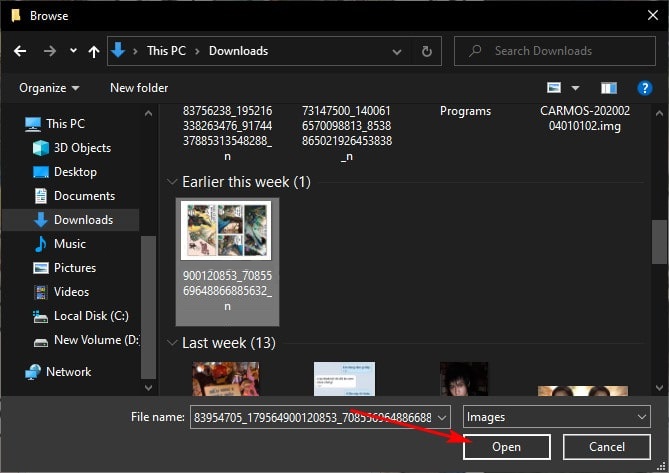Select the chat screenshot thumbnail in Last week
The height and width of the screenshot is (473, 669).
[344, 379]
